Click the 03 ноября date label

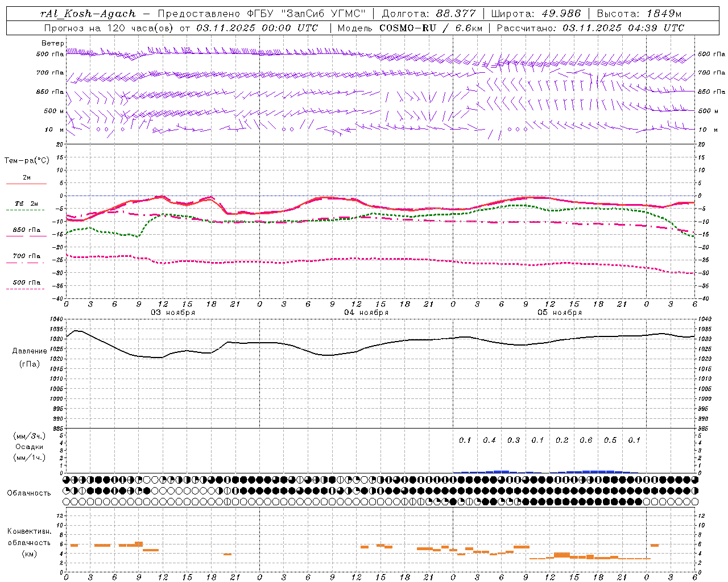pos(173,313)
